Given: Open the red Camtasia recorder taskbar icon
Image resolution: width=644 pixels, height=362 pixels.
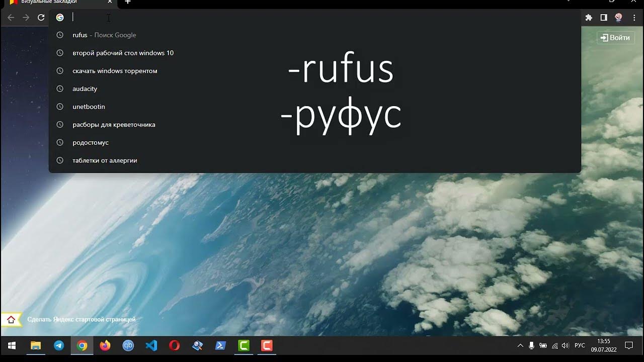Looking at the screenshot, I should click(x=267, y=346).
